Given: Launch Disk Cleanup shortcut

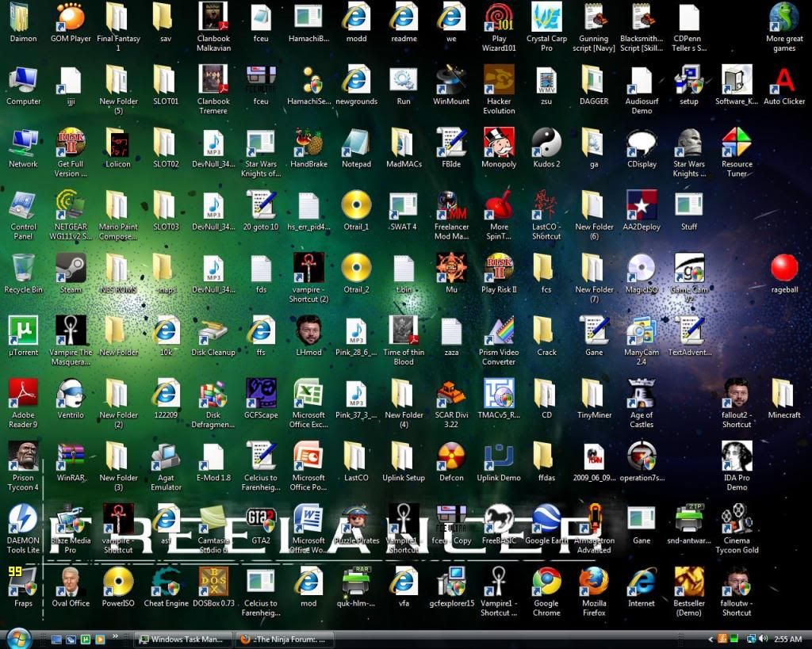Looking at the screenshot, I should click(x=213, y=330).
